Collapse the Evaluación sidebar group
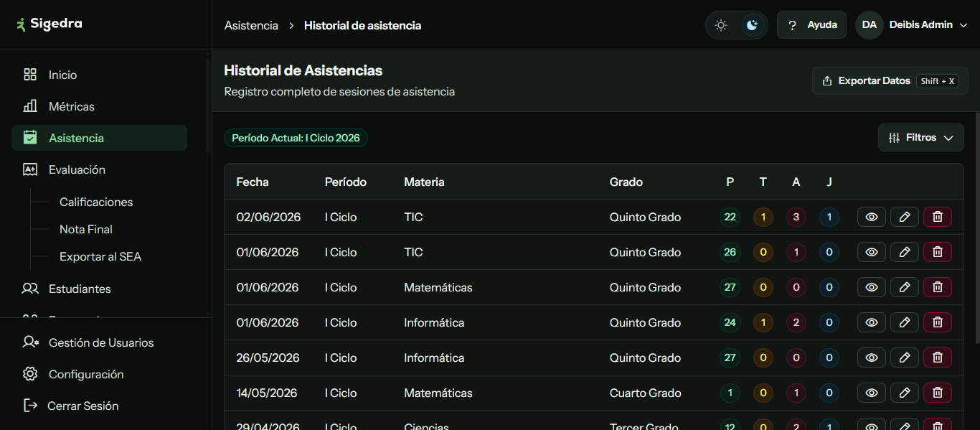 tap(99, 169)
